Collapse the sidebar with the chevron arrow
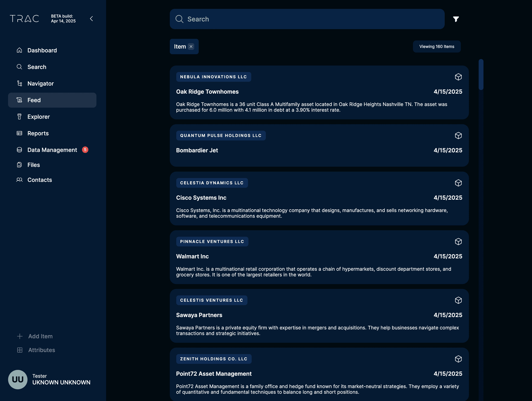 91,19
